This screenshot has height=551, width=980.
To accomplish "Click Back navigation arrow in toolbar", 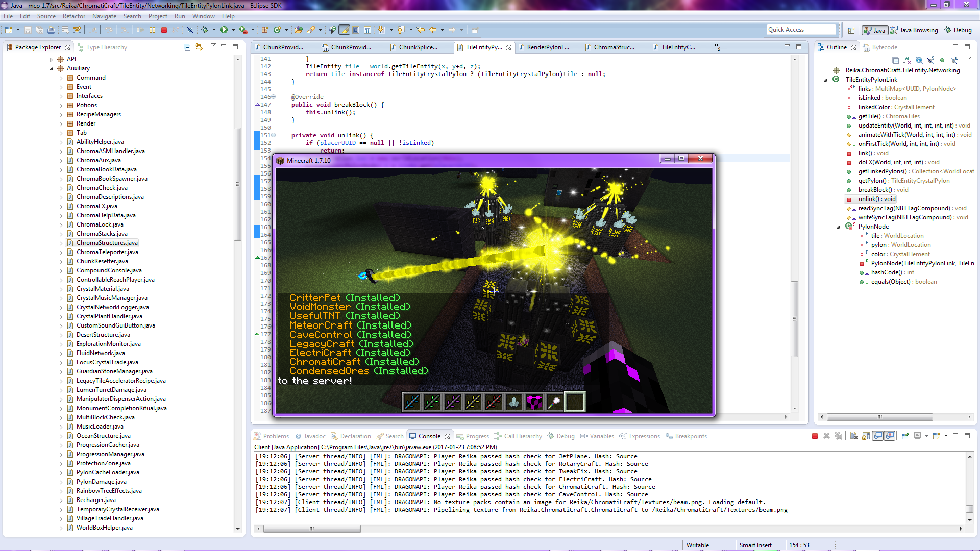I will [433, 30].
